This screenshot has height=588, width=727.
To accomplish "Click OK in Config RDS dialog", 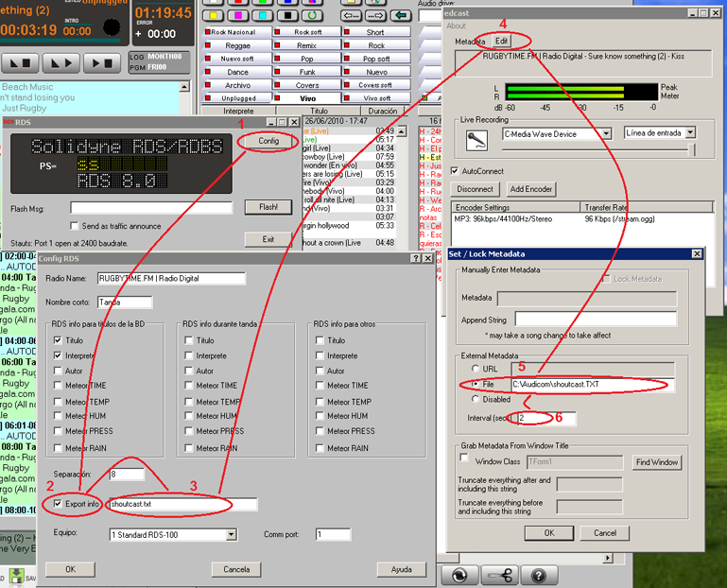I will pyautogui.click(x=71, y=569).
